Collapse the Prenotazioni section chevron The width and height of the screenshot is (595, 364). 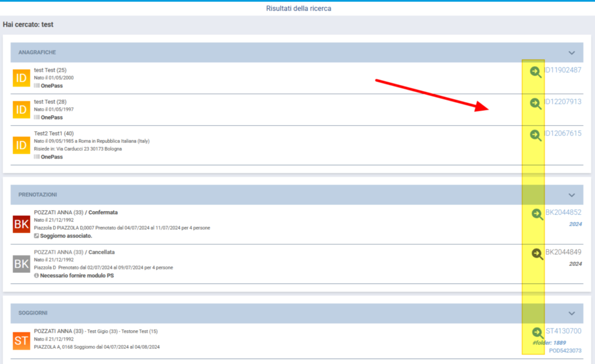point(572,195)
